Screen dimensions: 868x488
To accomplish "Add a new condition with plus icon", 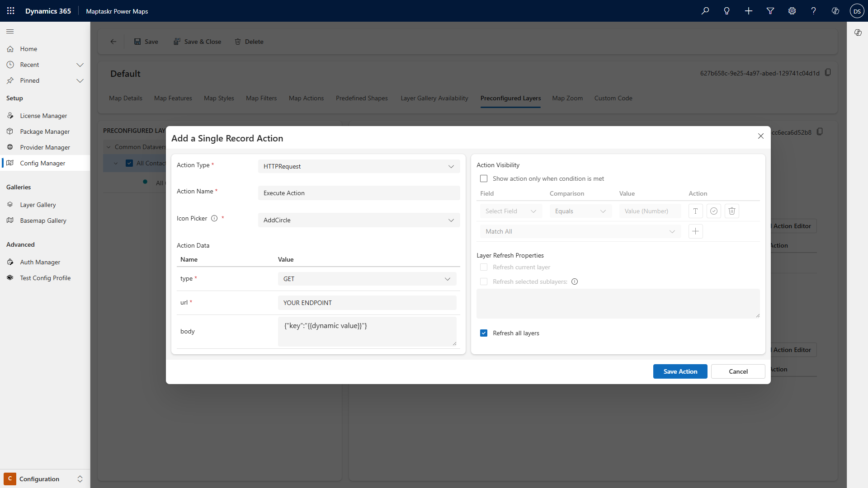I will (695, 231).
